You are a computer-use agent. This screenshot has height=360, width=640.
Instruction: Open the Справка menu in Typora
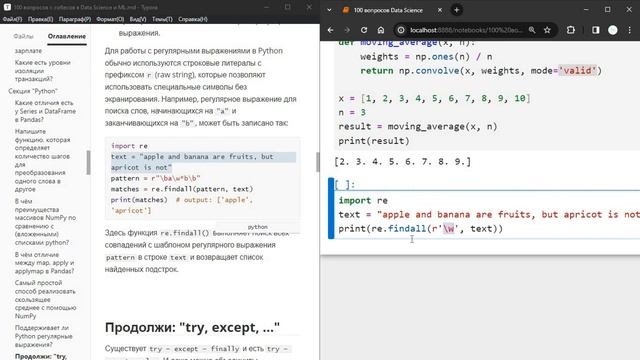pyautogui.click(x=193, y=19)
